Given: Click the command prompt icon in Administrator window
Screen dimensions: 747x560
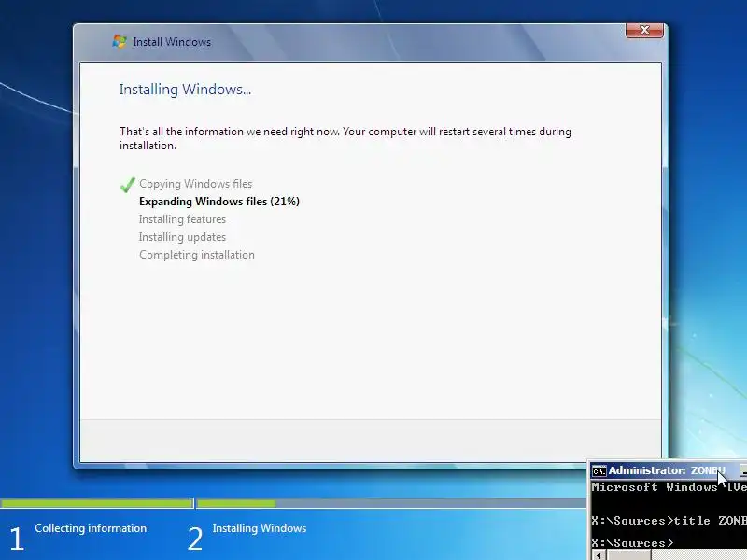Looking at the screenshot, I should click(599, 471).
